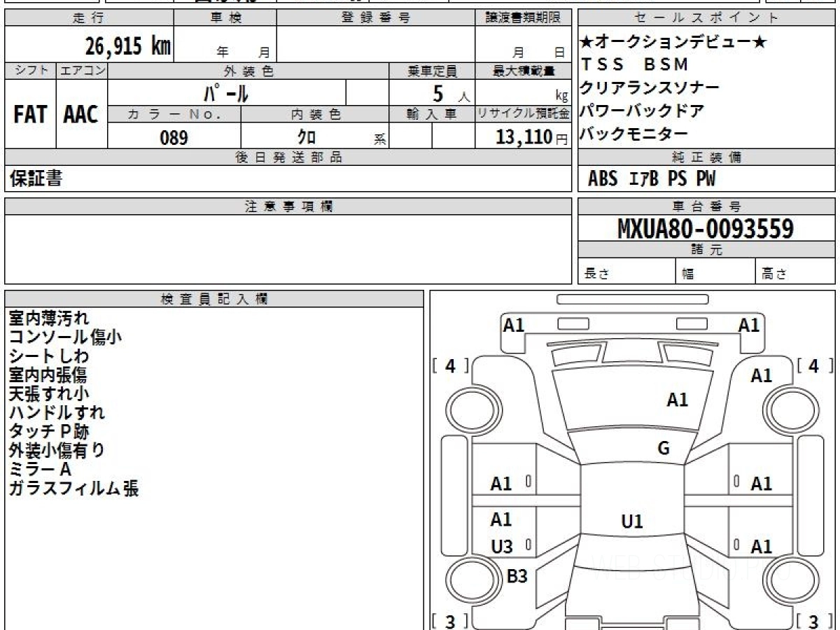Select the 乗車定員 header

click(432, 71)
